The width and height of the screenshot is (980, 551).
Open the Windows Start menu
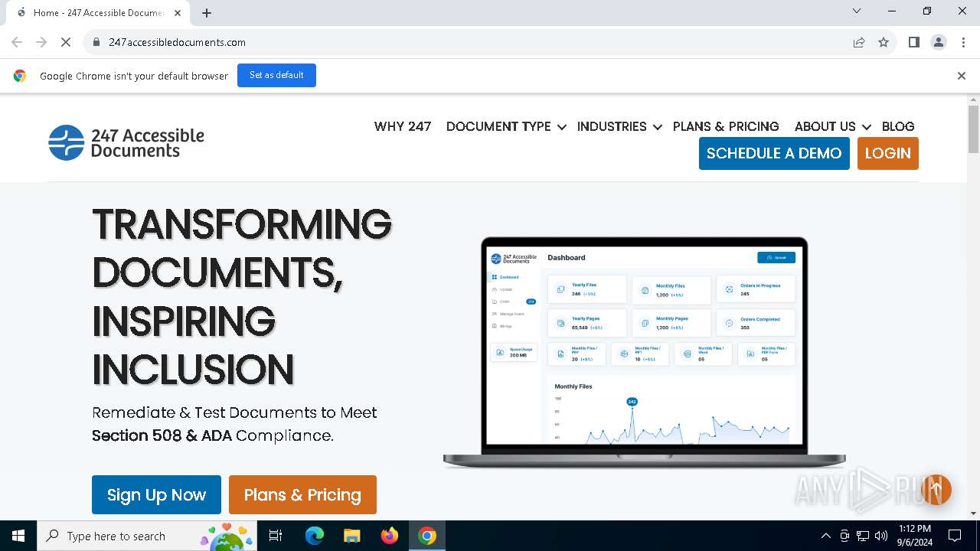(x=18, y=536)
